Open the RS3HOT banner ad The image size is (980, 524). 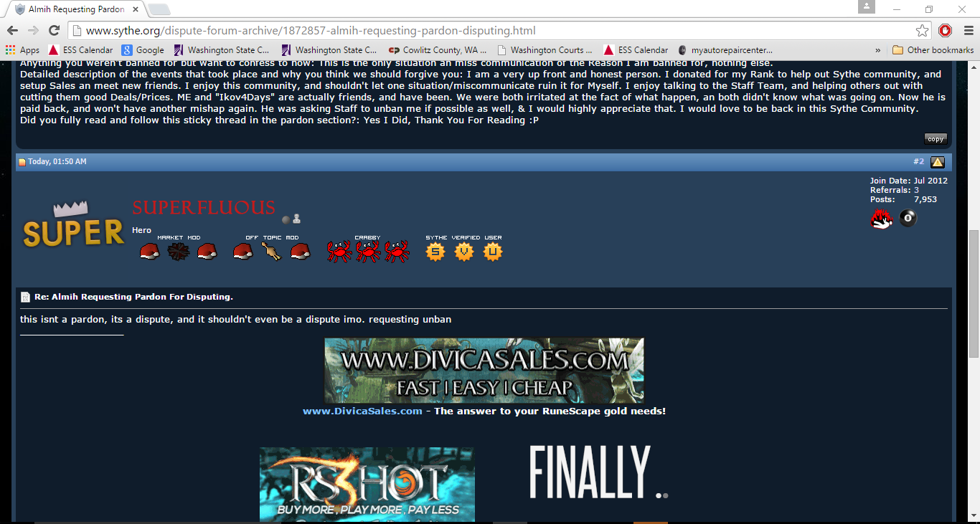pos(367,485)
